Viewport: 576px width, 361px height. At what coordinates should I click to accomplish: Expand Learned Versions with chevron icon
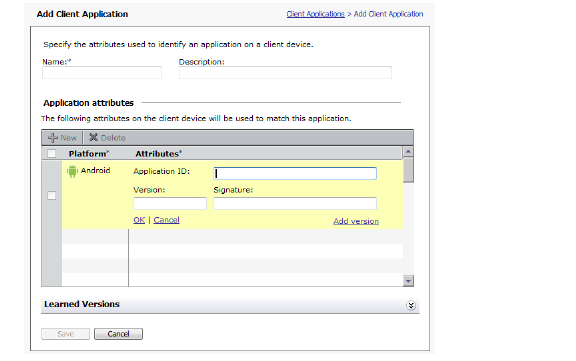(x=411, y=306)
